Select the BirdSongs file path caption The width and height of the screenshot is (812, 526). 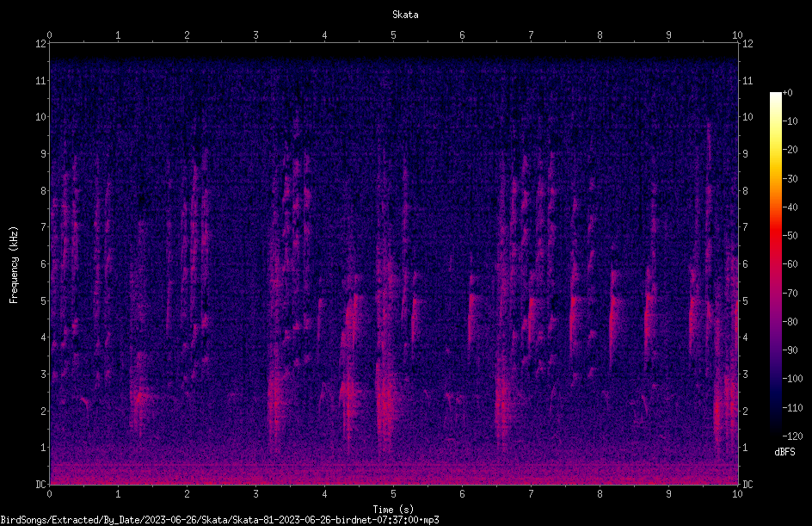pos(219,520)
